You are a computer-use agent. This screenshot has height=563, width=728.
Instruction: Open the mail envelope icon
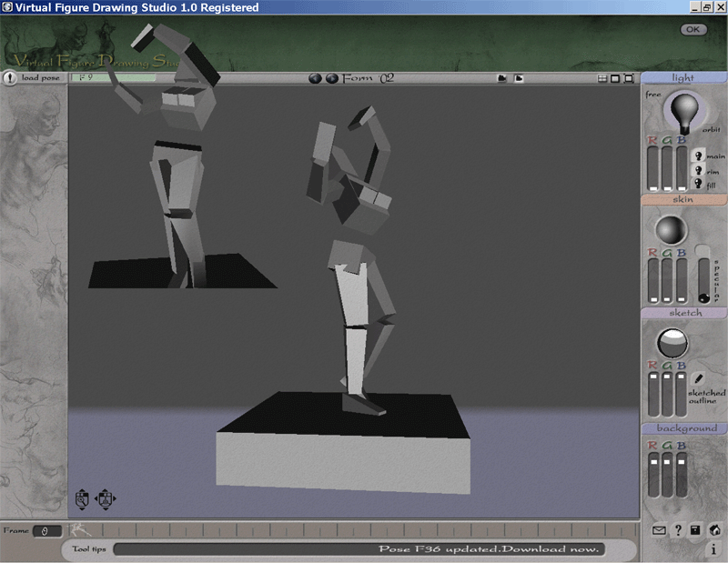[660, 530]
